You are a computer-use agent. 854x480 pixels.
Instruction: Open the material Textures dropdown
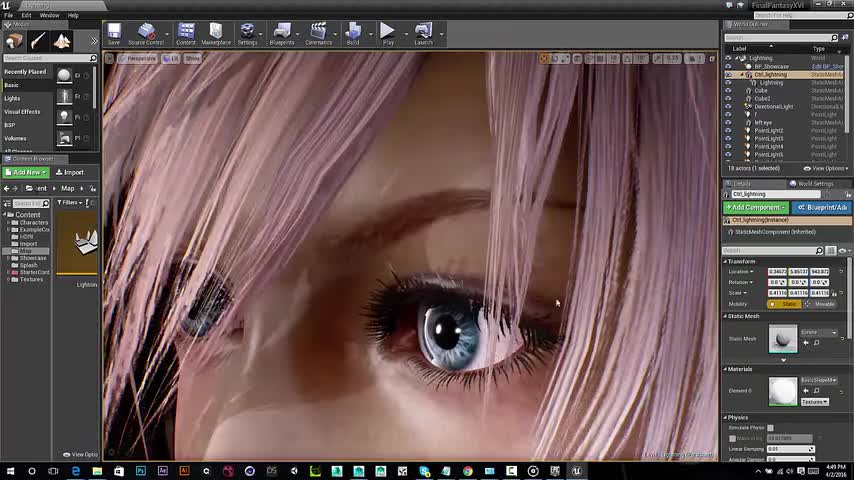coord(815,402)
